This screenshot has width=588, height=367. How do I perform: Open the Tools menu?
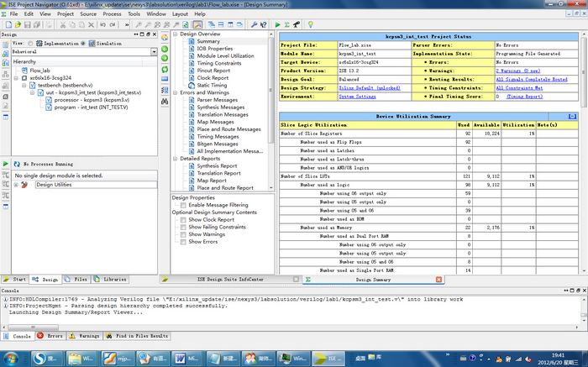coord(134,14)
